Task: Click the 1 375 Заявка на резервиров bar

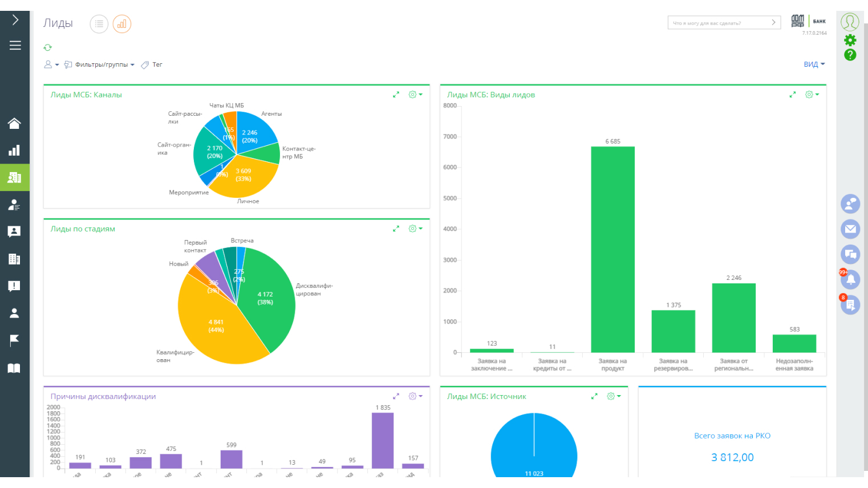Action: pyautogui.click(x=673, y=331)
